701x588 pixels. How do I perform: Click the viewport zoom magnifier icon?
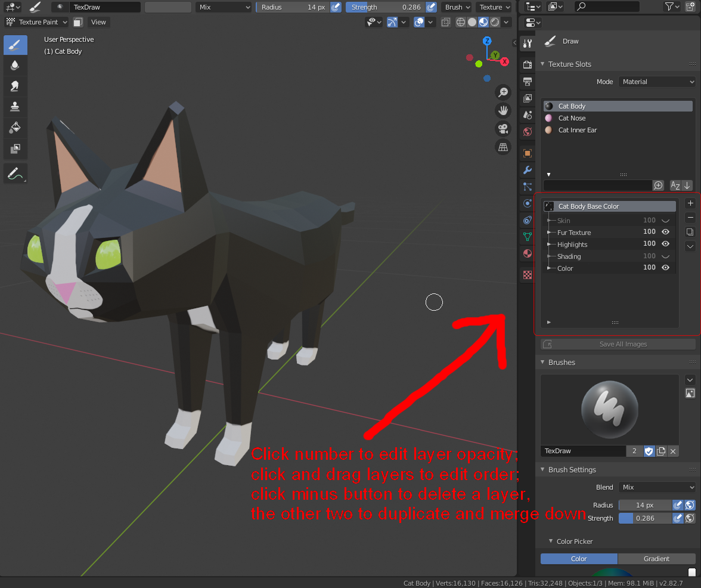[x=503, y=92]
